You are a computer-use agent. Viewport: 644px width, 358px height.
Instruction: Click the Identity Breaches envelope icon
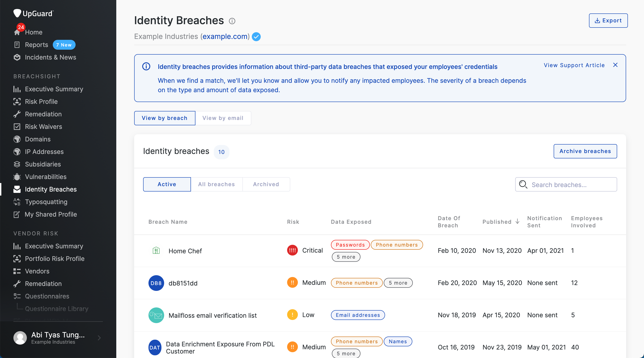[x=17, y=189]
